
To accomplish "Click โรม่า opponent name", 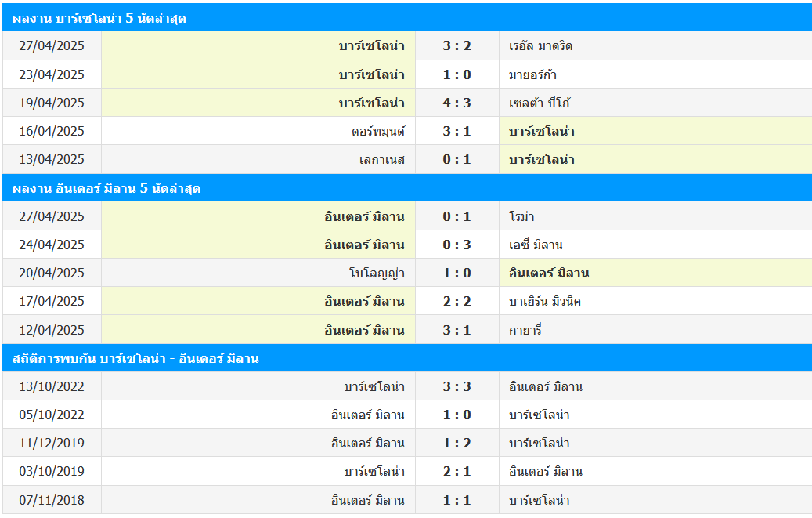I will coord(521,216).
